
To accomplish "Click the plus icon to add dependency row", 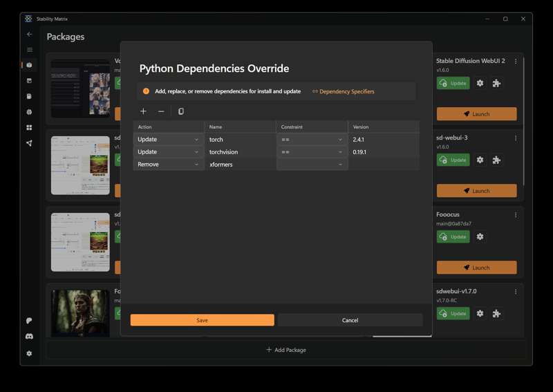I will tap(143, 111).
